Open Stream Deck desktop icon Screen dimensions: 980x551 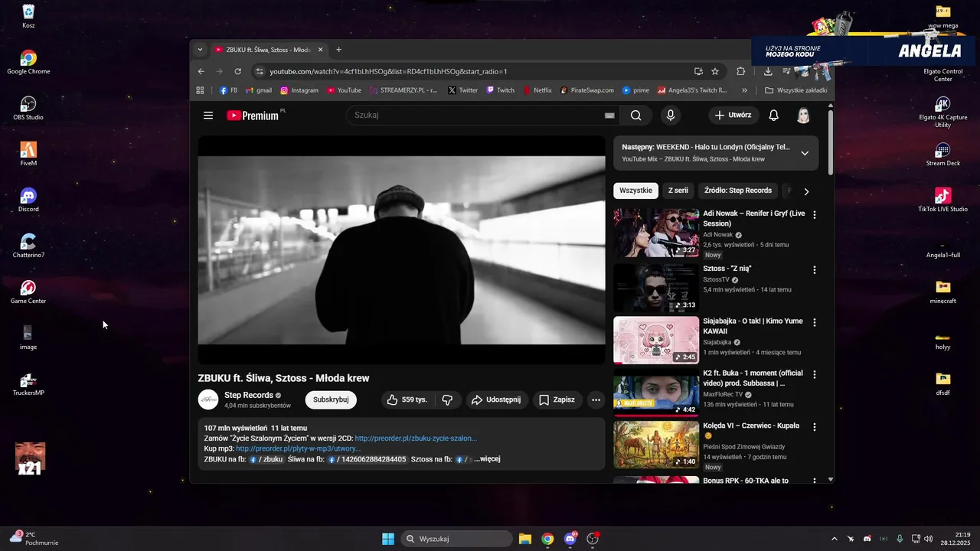(942, 154)
